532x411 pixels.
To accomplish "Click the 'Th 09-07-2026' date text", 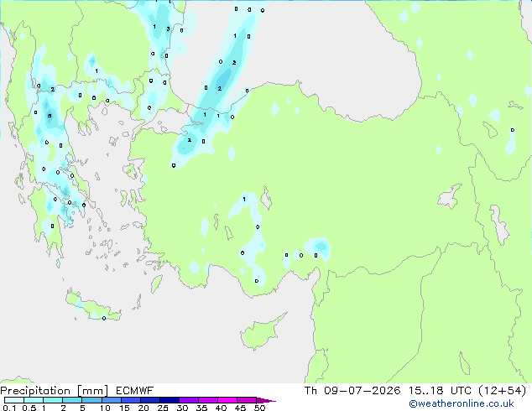I will pos(352,391).
